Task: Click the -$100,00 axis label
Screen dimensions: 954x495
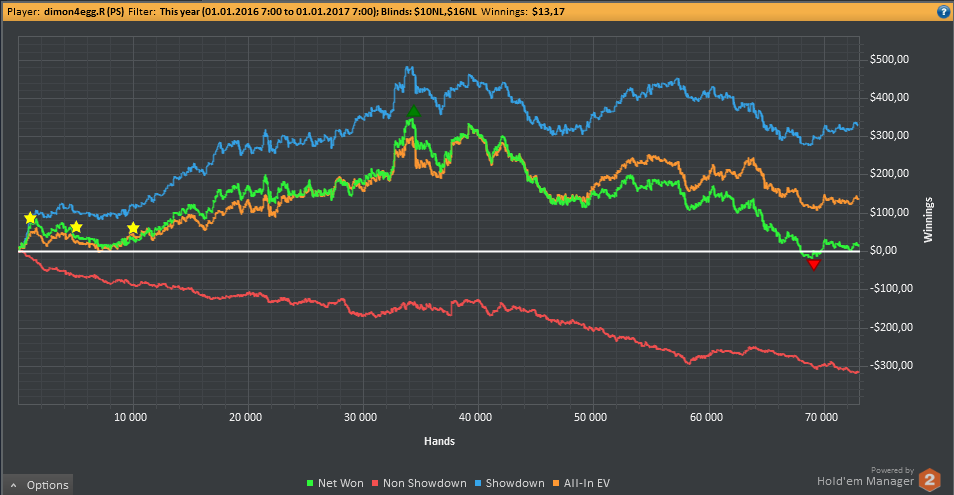Action: tap(891, 288)
